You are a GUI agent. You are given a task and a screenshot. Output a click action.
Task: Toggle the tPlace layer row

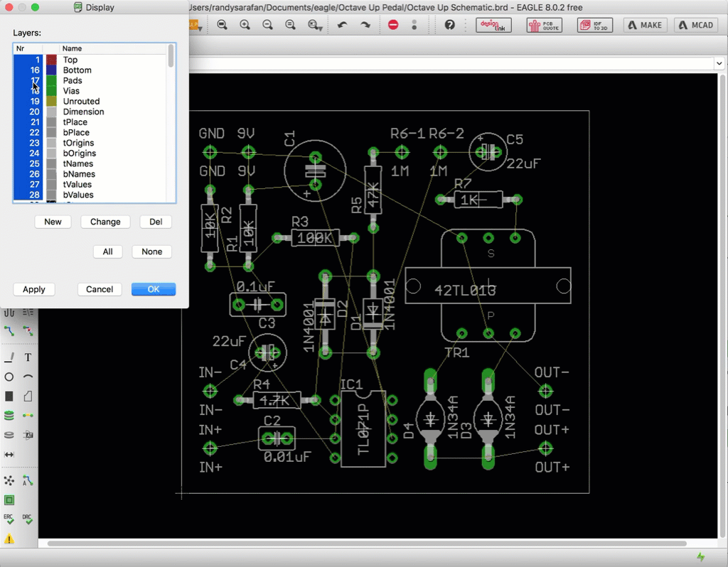(x=90, y=122)
